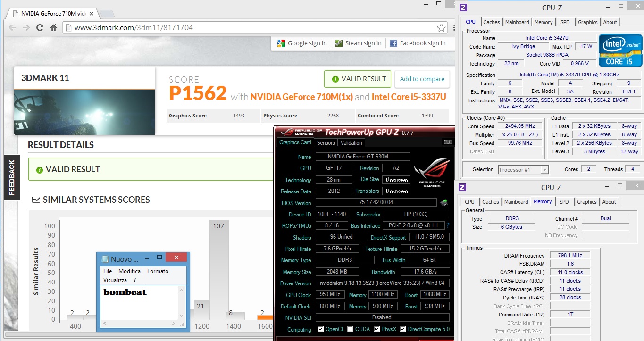Open Notepad Formato menu

(x=158, y=271)
